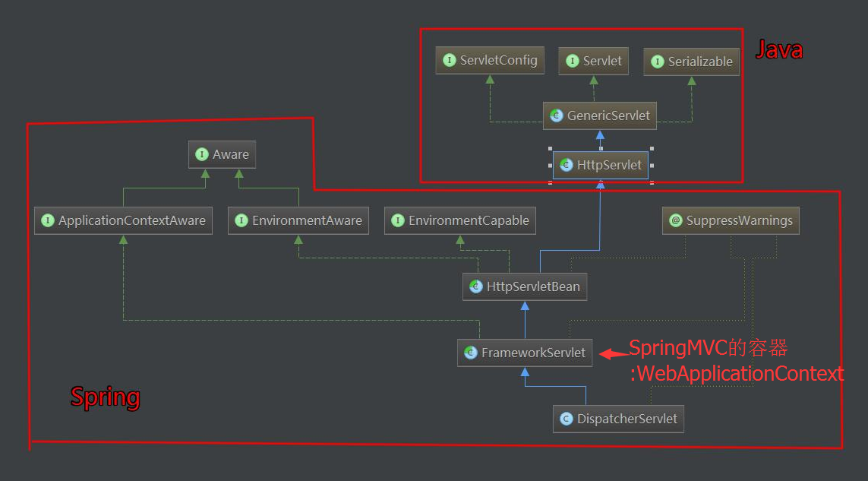
Task: Click the interface icon beside EnvironmentAware
Action: [x=242, y=220]
